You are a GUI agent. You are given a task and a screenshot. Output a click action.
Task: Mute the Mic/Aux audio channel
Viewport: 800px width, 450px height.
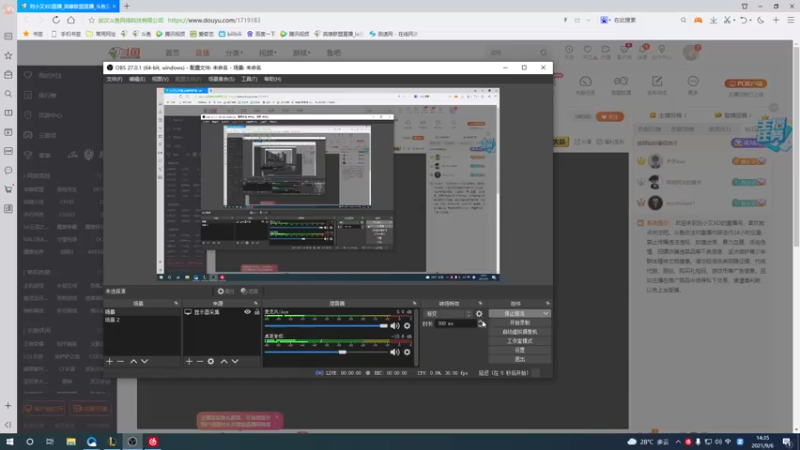395,326
